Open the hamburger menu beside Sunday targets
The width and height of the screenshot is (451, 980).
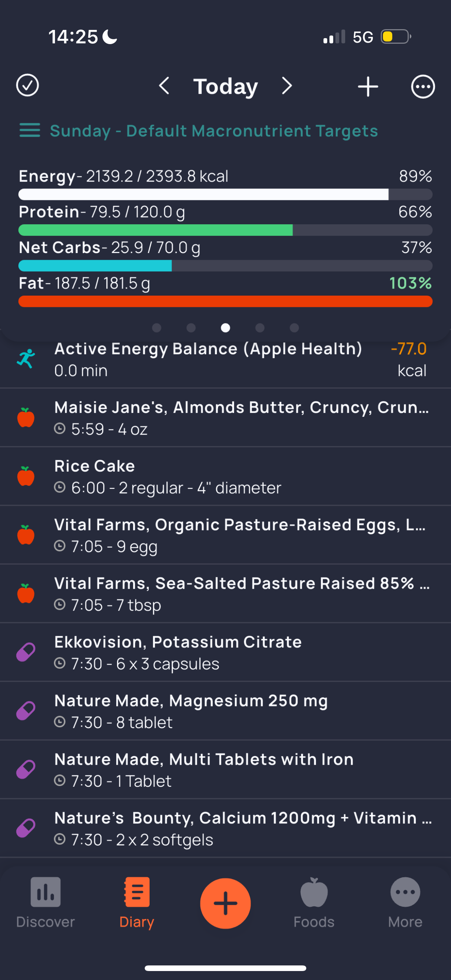click(x=30, y=130)
